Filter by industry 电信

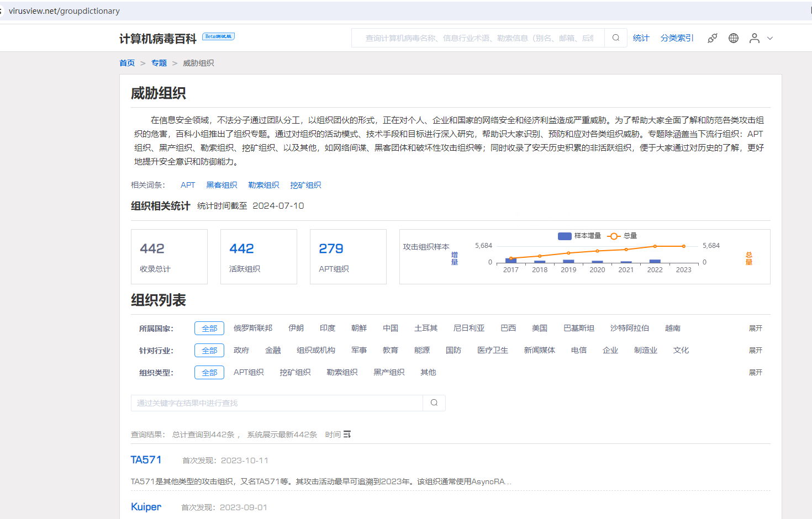[579, 350]
